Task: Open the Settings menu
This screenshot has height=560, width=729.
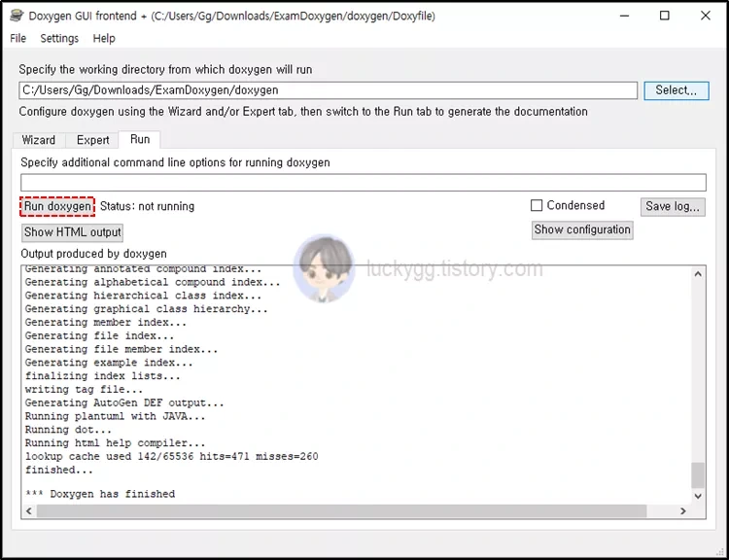Action: (x=59, y=38)
